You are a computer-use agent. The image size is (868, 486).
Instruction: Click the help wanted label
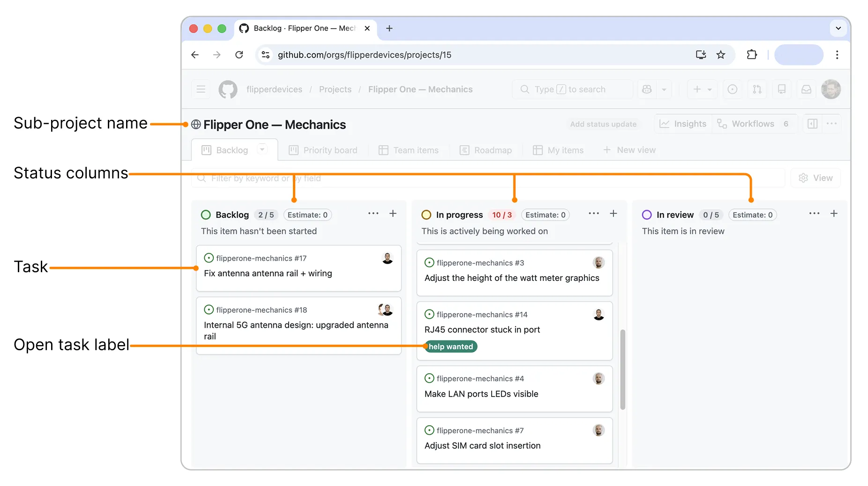(451, 346)
